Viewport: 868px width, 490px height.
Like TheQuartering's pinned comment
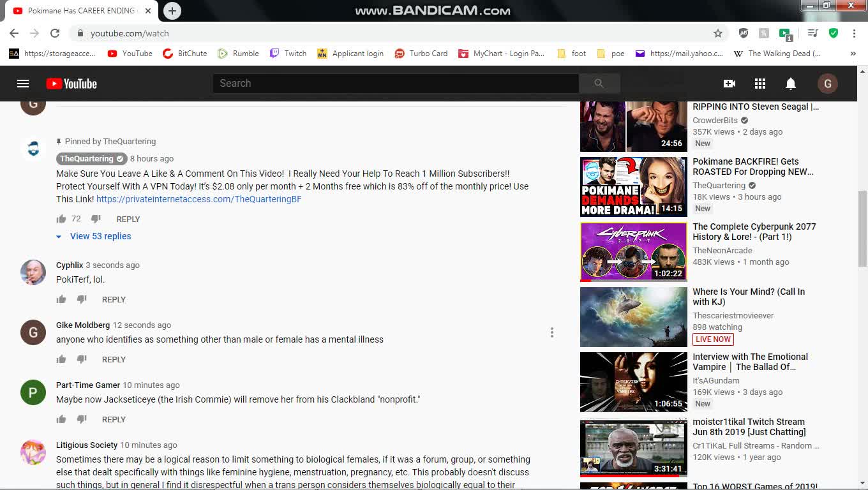(61, 219)
